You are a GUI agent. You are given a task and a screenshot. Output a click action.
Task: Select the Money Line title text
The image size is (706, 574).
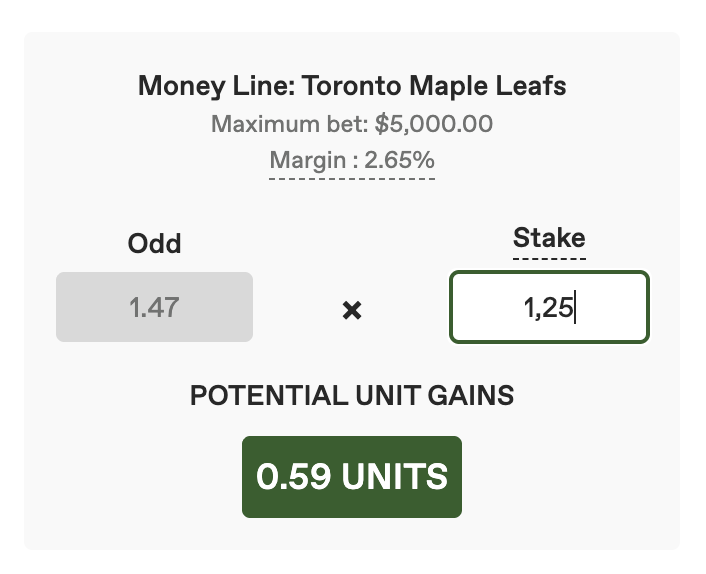point(352,86)
